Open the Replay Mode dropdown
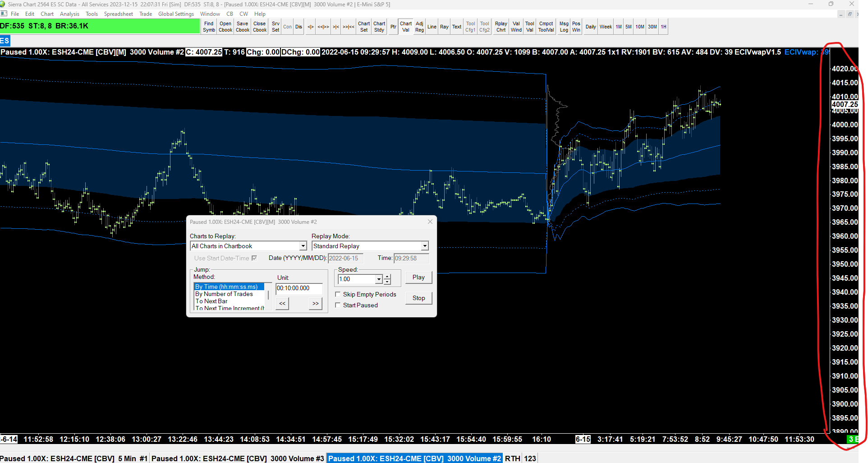This screenshot has width=868, height=463. pos(424,246)
